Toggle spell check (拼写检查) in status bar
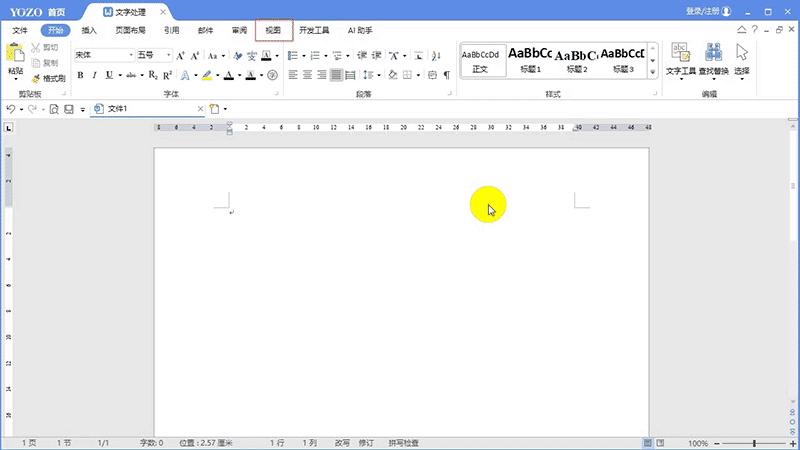Screen dimensions: 800x450 (x=404, y=443)
